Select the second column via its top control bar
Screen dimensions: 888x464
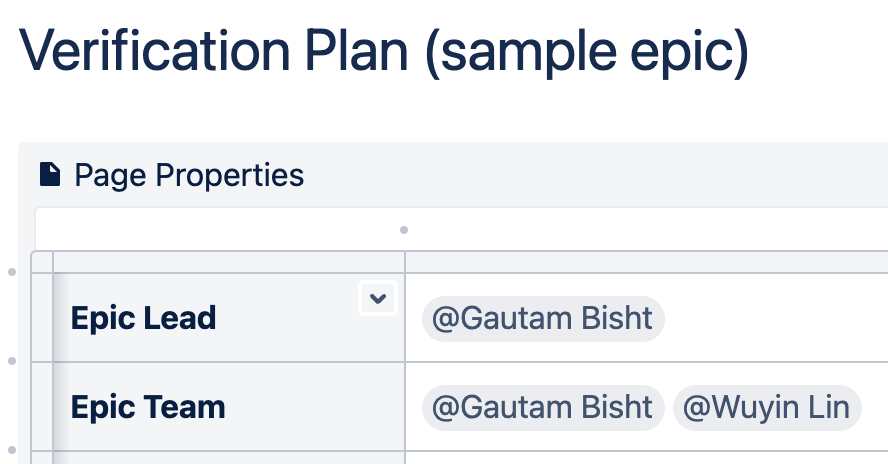[x=647, y=262]
